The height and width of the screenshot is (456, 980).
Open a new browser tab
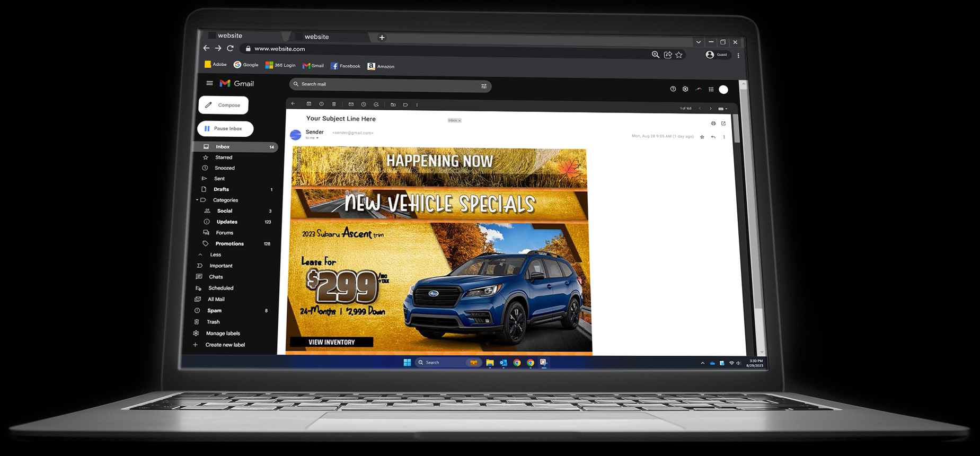[x=382, y=38]
